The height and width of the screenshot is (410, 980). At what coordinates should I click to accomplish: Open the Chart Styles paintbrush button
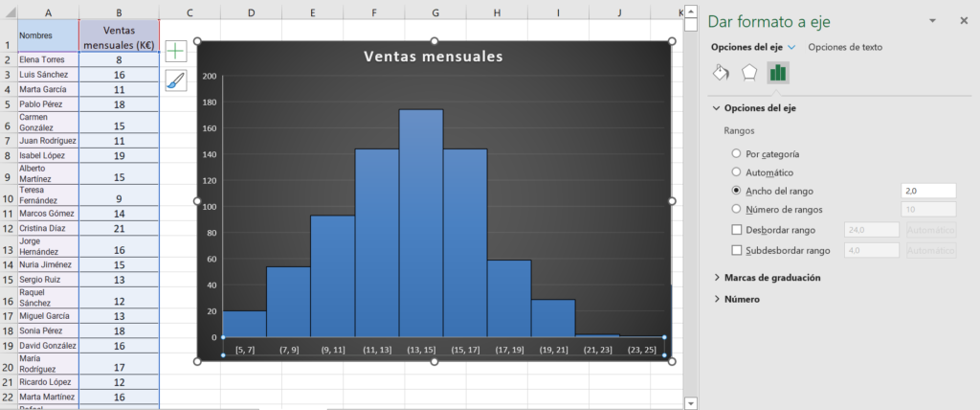176,80
